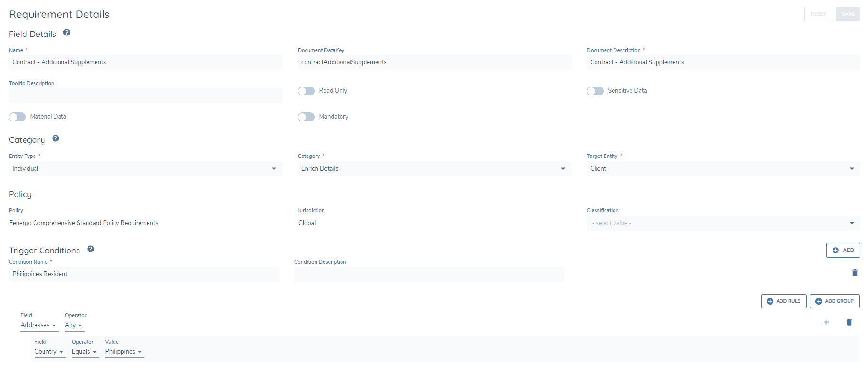
Task: Toggle the Sensitive Data switch
Action: [595, 91]
